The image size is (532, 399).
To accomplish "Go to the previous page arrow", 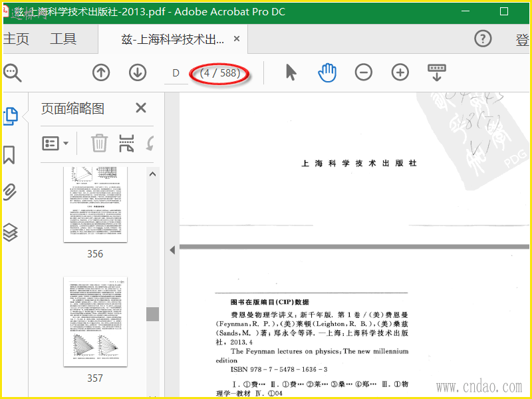I will point(101,72).
